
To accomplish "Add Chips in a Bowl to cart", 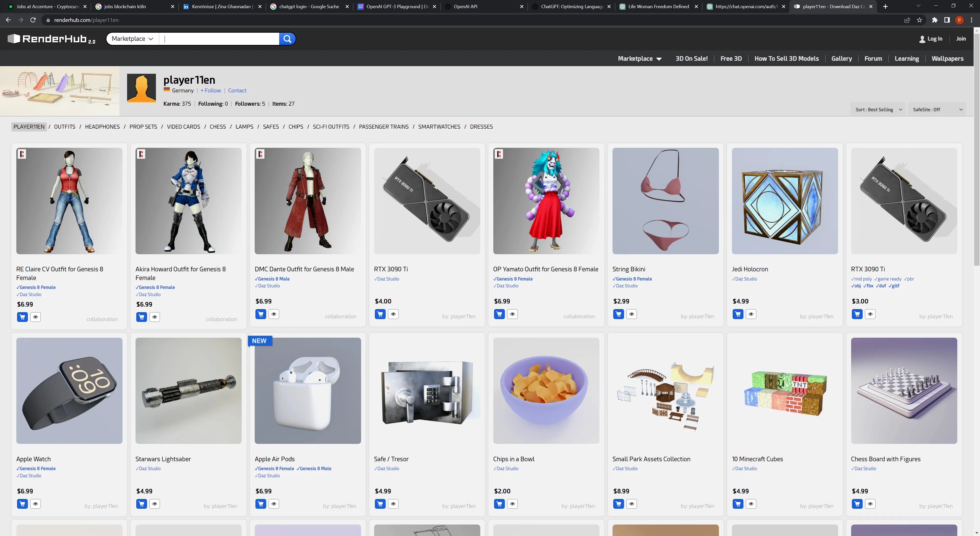I will click(x=499, y=504).
